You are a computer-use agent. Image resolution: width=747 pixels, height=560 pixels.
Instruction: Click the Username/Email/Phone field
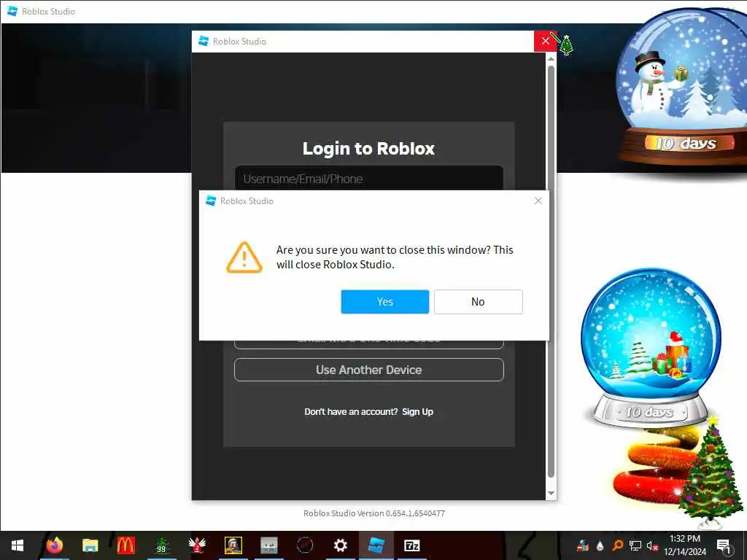click(368, 179)
